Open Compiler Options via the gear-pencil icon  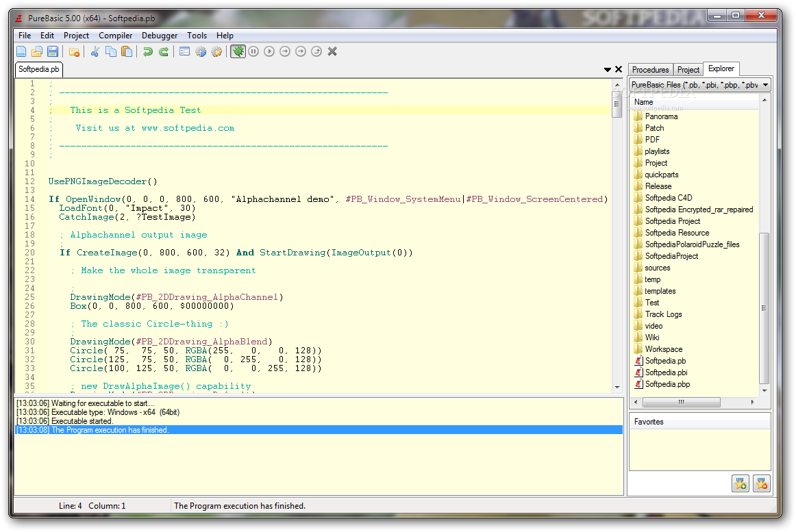click(216, 51)
